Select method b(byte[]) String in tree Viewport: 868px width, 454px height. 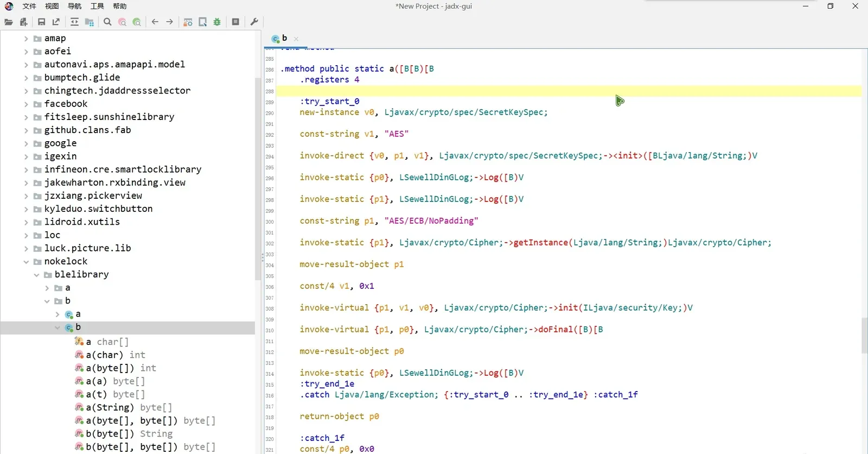[x=124, y=434]
